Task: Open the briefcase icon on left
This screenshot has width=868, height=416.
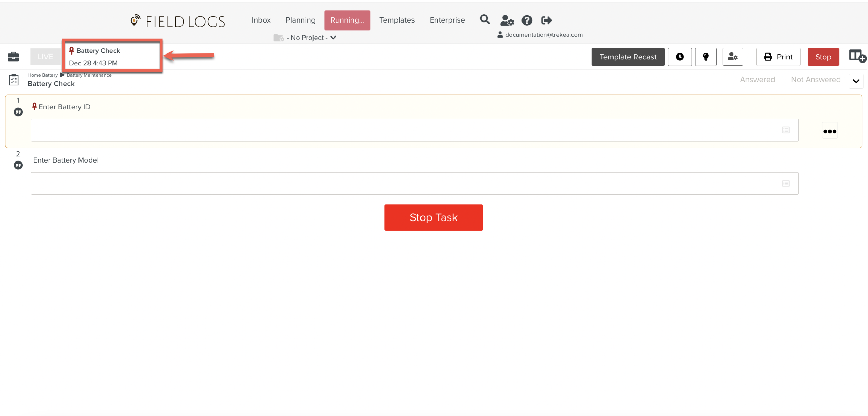Action: pyautogui.click(x=14, y=57)
